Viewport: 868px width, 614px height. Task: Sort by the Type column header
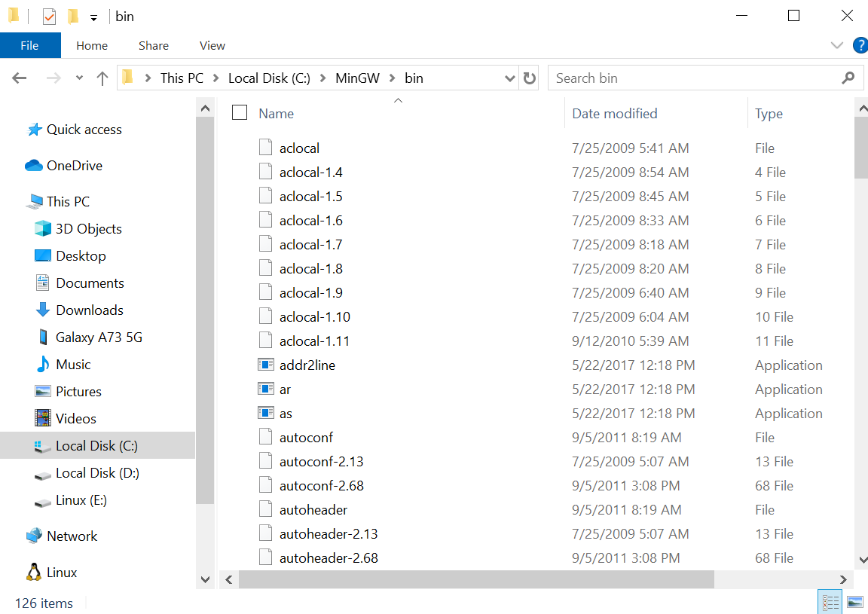[x=769, y=114]
